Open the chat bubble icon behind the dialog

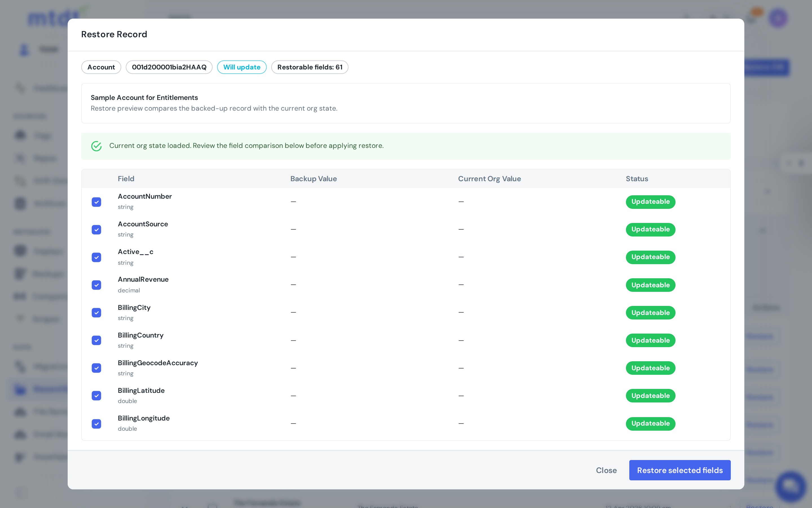(x=791, y=487)
